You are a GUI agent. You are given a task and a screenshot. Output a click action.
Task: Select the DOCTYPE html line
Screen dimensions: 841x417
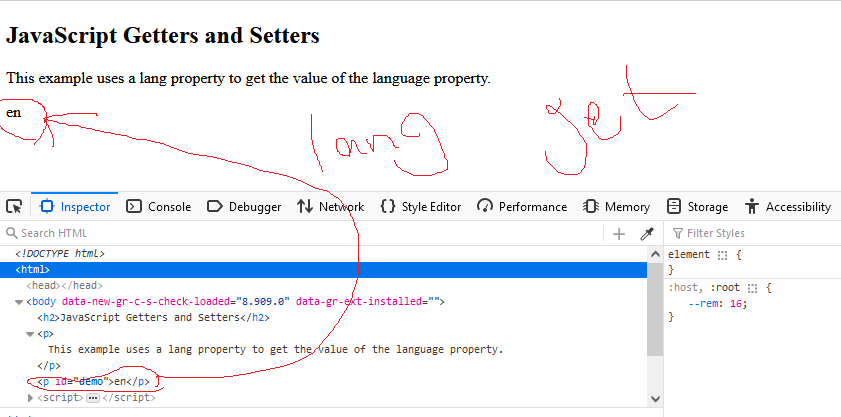pyautogui.click(x=60, y=254)
